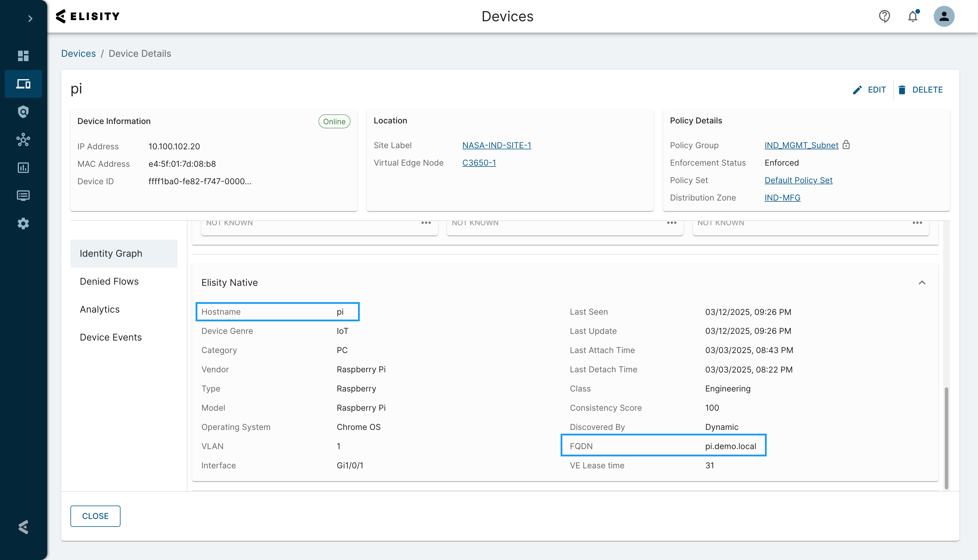
Task: Click the help question mark icon
Action: click(x=884, y=16)
